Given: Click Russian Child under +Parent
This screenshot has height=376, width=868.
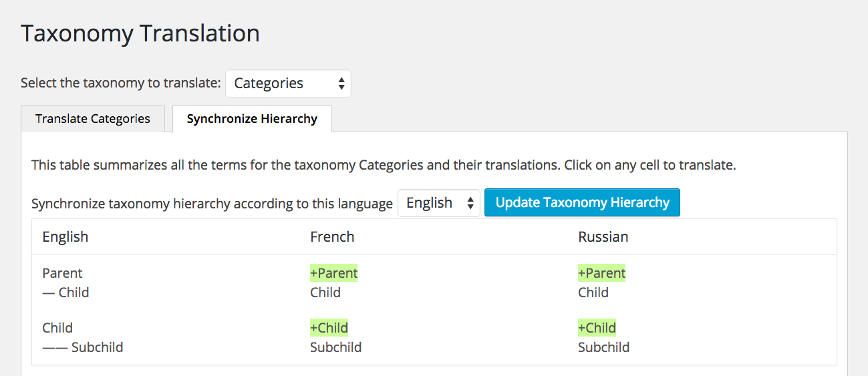Looking at the screenshot, I should [593, 293].
